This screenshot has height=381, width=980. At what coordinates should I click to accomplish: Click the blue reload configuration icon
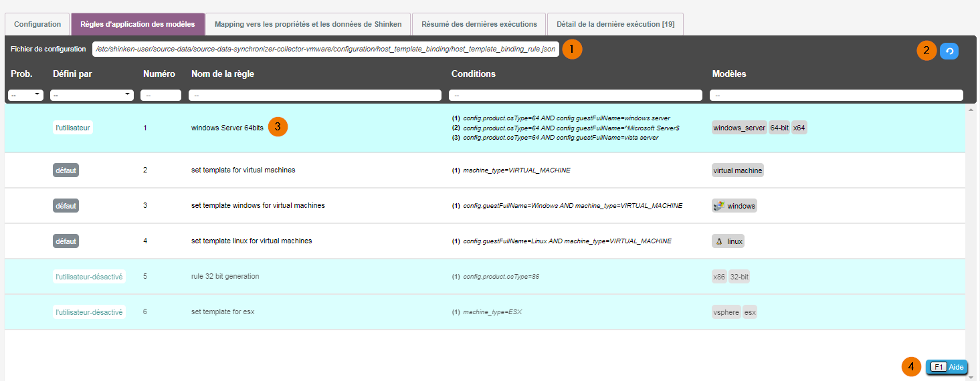coord(949,51)
